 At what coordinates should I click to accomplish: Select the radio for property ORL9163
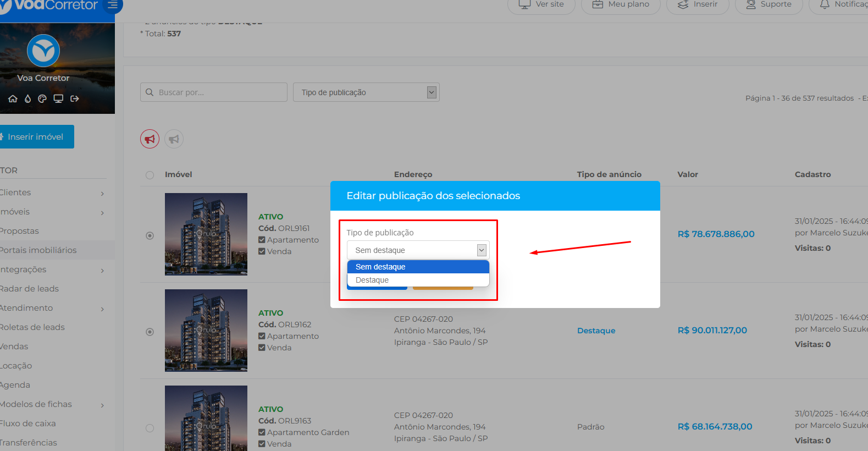[150, 428]
